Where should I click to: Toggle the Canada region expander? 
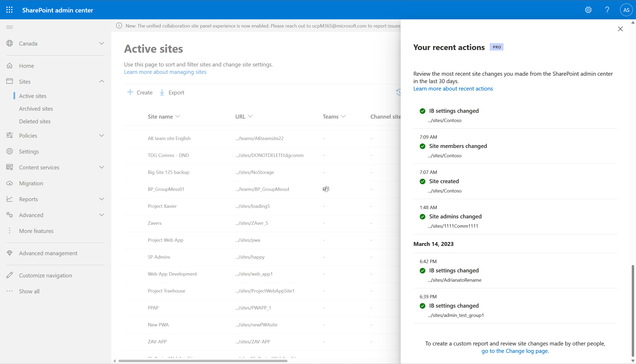pyautogui.click(x=101, y=43)
